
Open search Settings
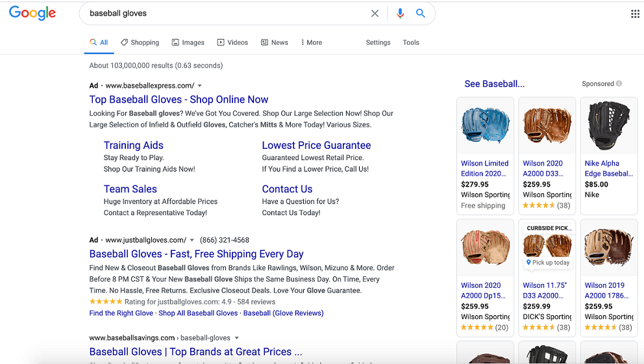[378, 42]
